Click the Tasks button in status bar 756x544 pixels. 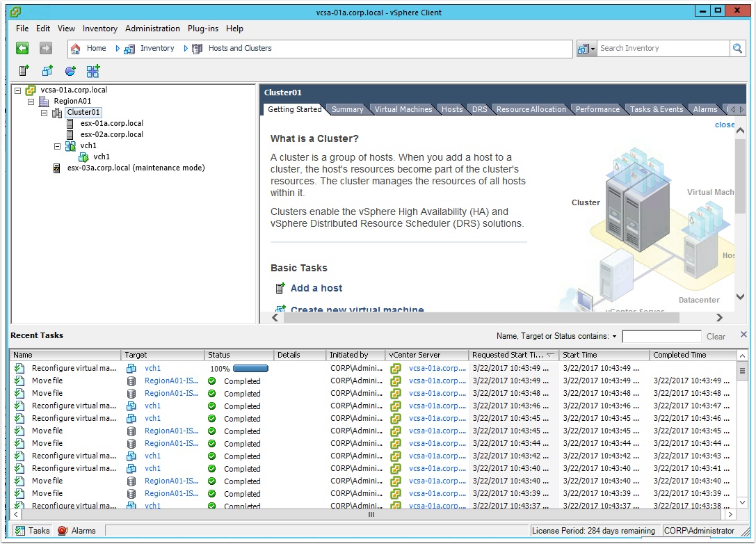click(32, 531)
